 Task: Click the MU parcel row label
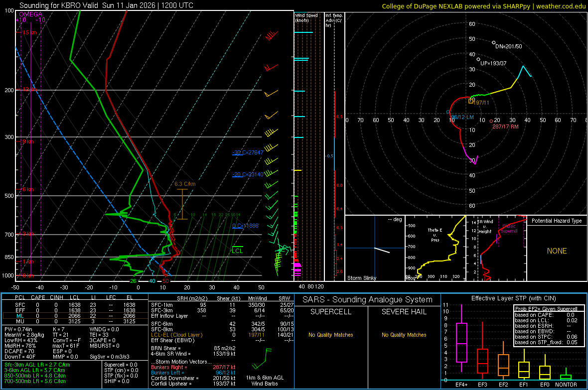click(20, 321)
